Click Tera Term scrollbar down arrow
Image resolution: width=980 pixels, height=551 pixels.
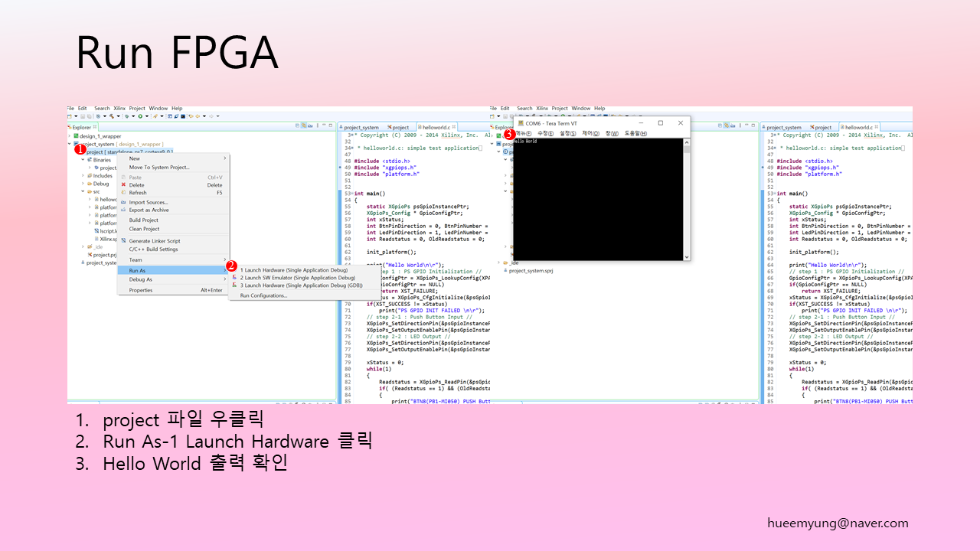tap(687, 257)
